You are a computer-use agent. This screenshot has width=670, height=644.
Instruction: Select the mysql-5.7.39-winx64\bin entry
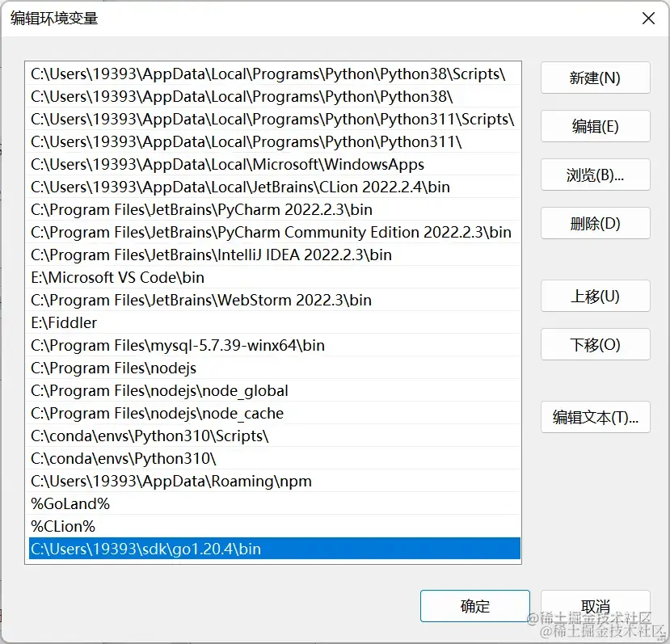click(273, 346)
